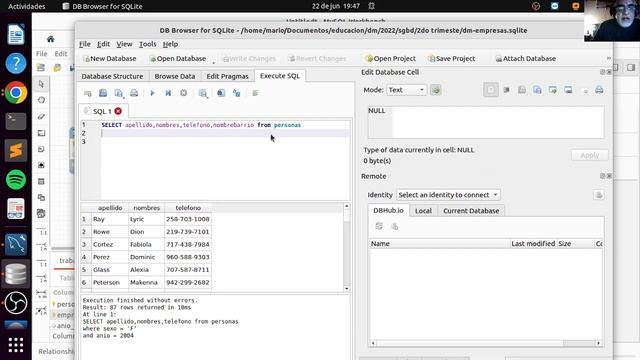Screen dimensions: 640x360
Task: Click the Save SQL file icon
Action: 119,93
